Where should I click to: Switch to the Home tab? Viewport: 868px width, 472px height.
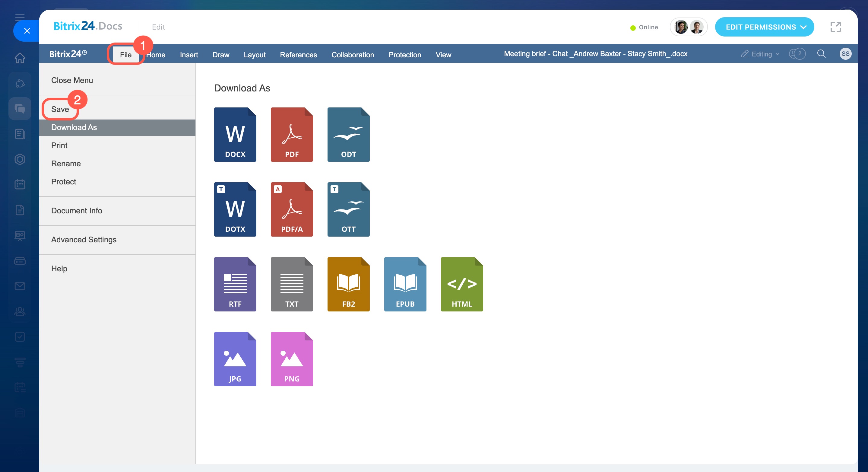(156, 55)
